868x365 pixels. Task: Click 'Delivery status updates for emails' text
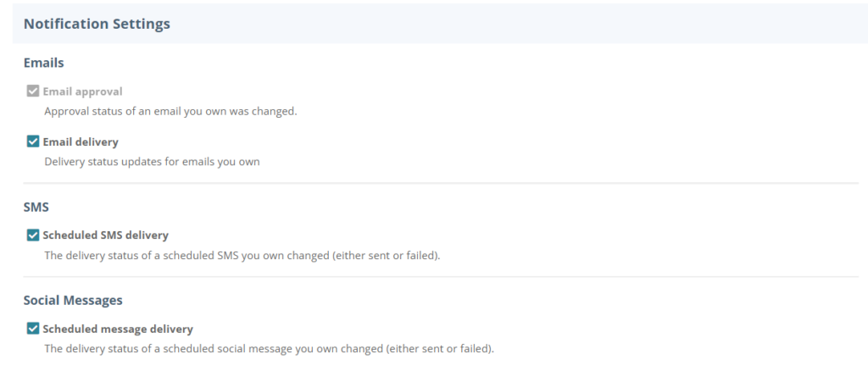(152, 162)
